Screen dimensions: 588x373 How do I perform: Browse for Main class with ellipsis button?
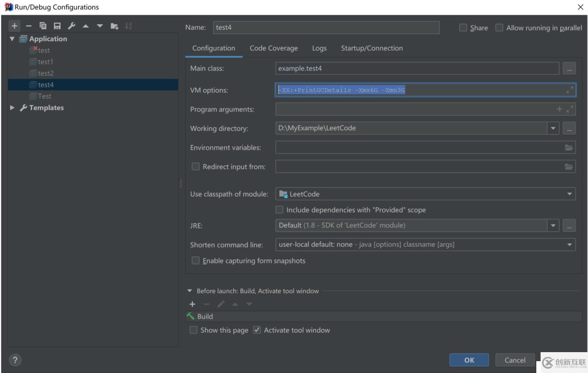(569, 69)
